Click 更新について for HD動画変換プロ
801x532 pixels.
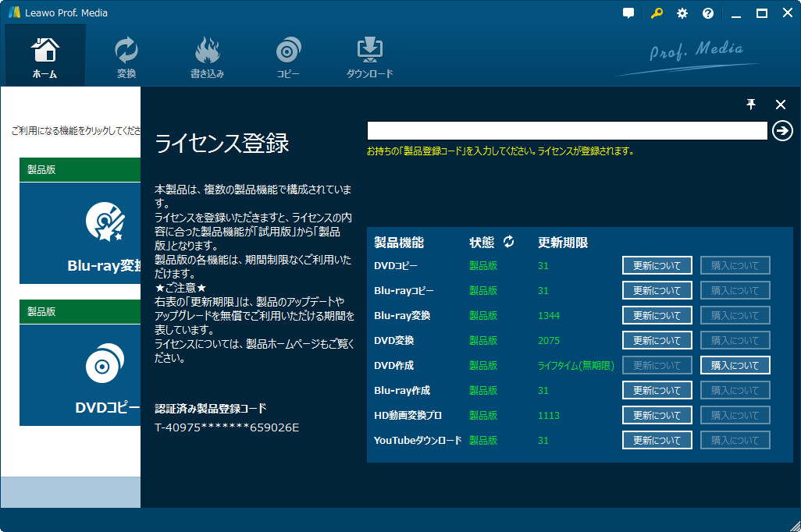657,416
